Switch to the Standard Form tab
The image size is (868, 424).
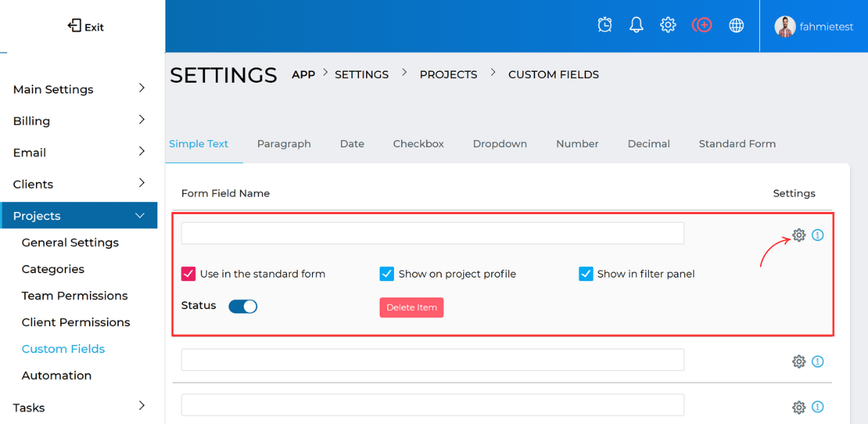737,144
